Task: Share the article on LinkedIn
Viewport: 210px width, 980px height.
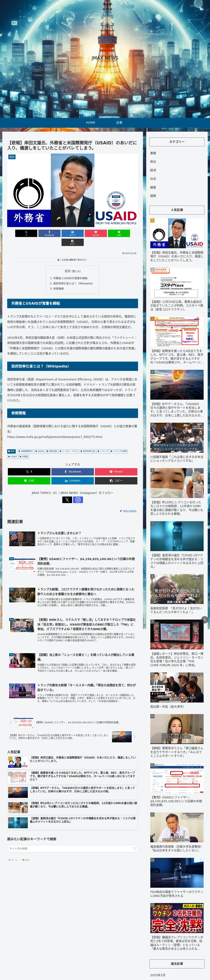Action: 72,481
